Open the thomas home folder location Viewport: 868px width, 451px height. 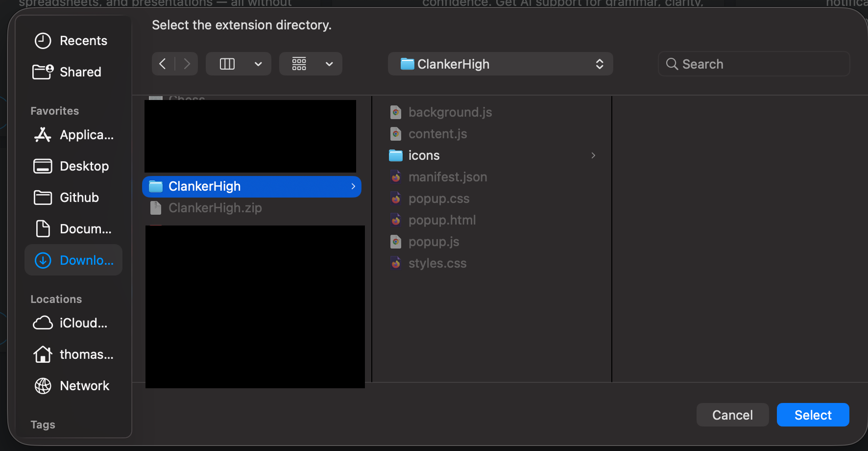click(x=73, y=354)
